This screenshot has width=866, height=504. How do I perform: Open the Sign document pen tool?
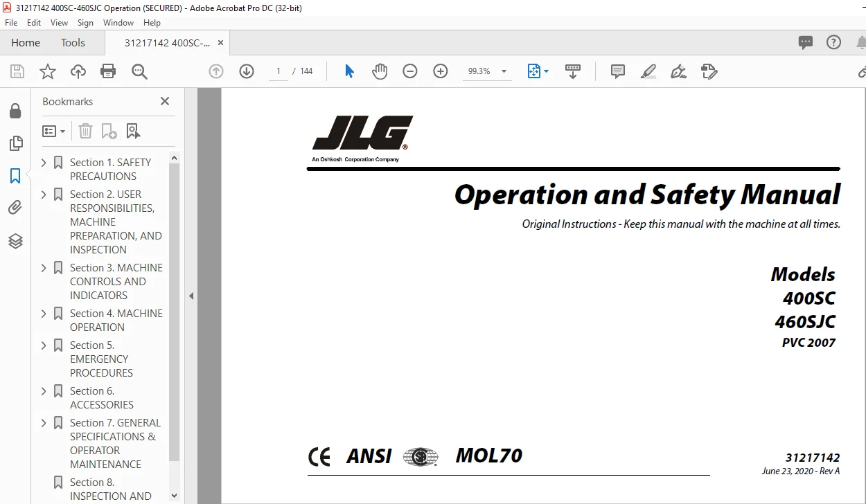(678, 71)
